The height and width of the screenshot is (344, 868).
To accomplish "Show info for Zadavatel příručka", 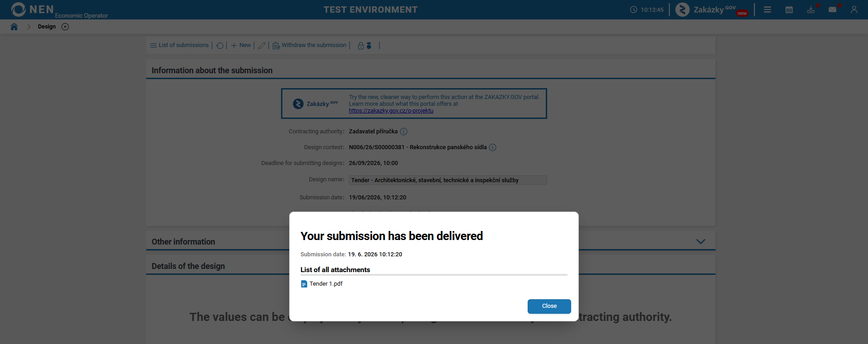I will coord(404,132).
